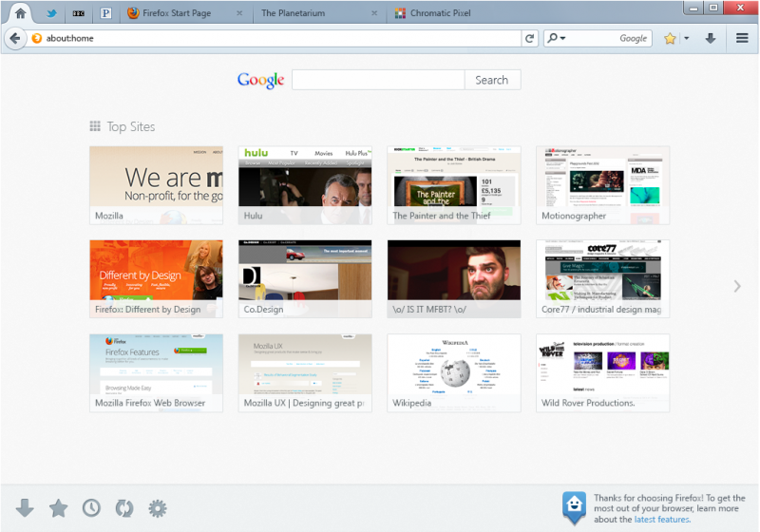Reload the current page
The width and height of the screenshot is (760, 532).
point(530,38)
